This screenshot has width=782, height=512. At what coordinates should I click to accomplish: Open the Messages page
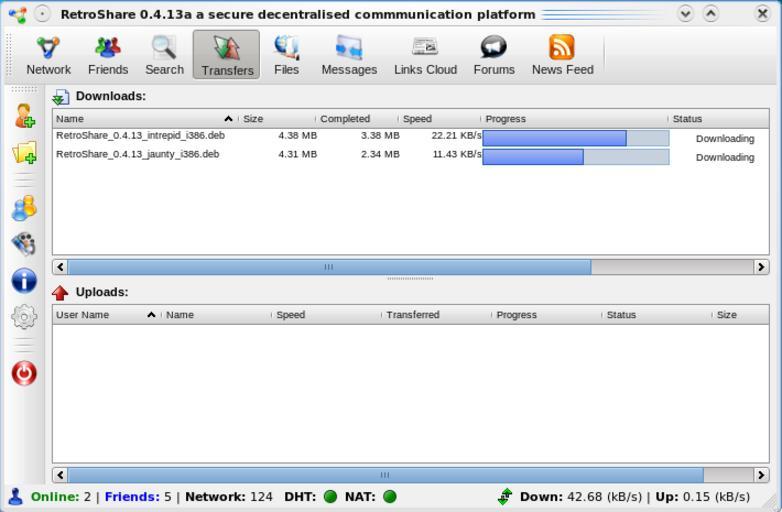[x=349, y=55]
